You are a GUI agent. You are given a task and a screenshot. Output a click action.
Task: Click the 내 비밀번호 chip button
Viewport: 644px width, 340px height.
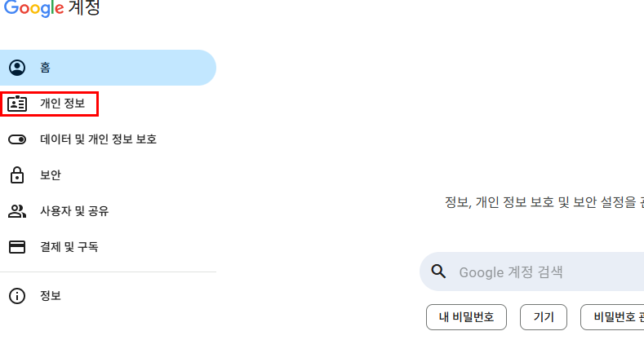point(466,317)
